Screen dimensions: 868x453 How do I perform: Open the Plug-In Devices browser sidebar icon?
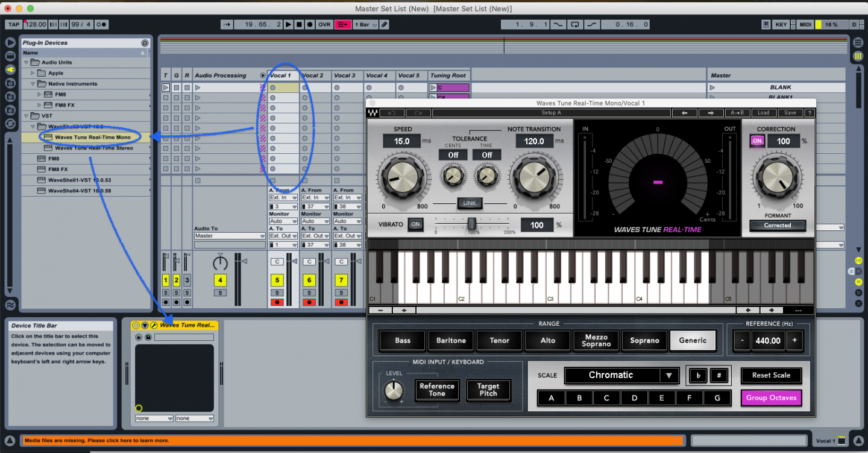coord(10,69)
